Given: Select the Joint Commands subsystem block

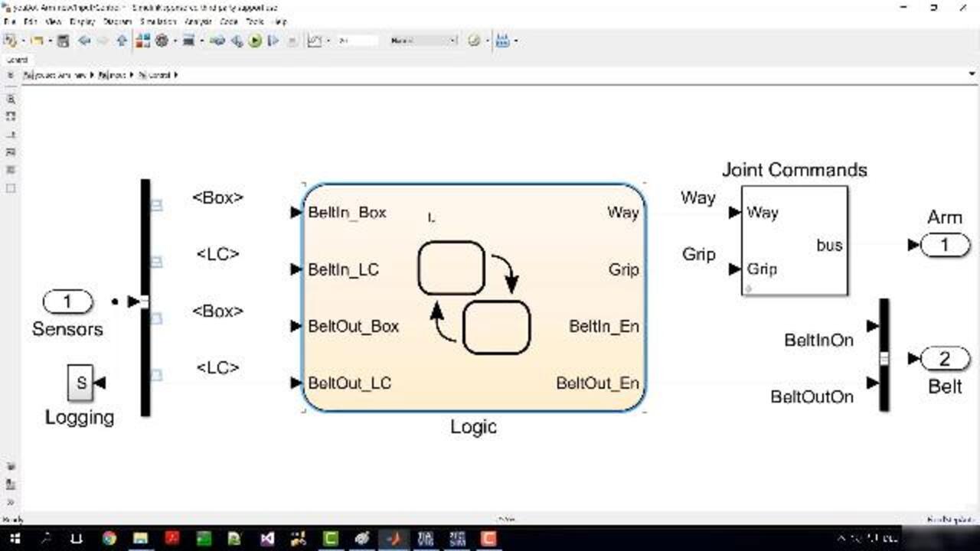Looking at the screenshot, I should tap(794, 240).
